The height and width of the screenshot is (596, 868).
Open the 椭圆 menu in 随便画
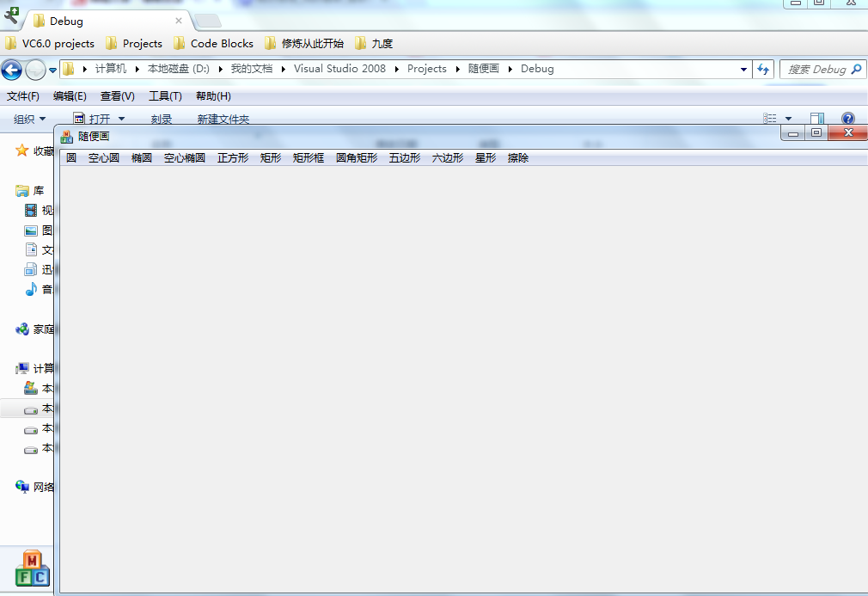pyautogui.click(x=142, y=158)
